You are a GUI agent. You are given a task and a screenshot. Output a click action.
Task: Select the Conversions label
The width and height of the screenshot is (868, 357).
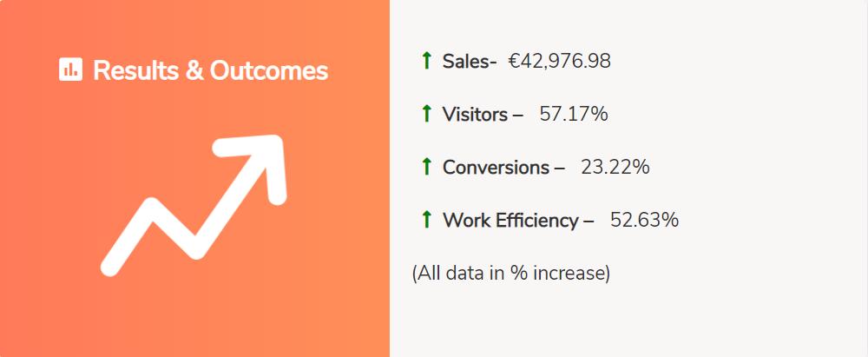496,167
